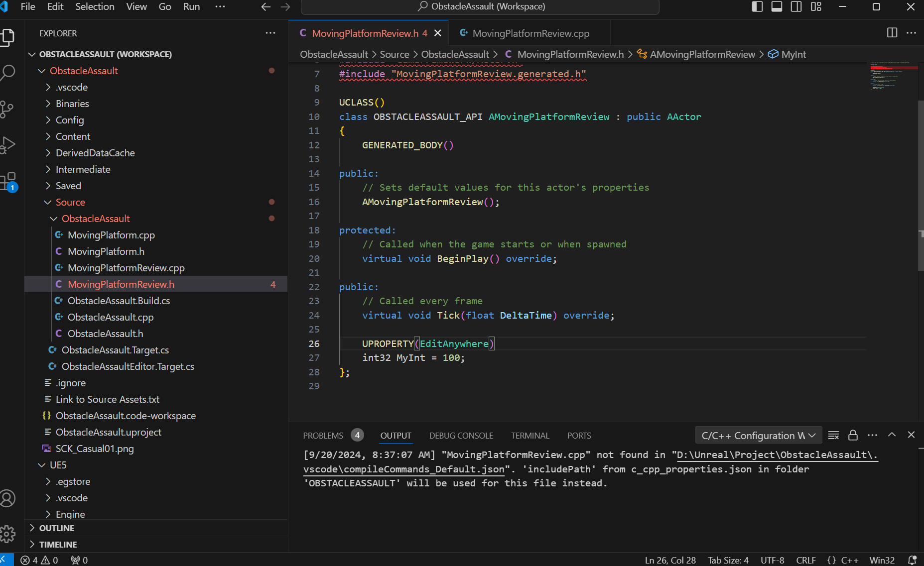Toggle the secondary side bar layout icon

click(x=796, y=6)
